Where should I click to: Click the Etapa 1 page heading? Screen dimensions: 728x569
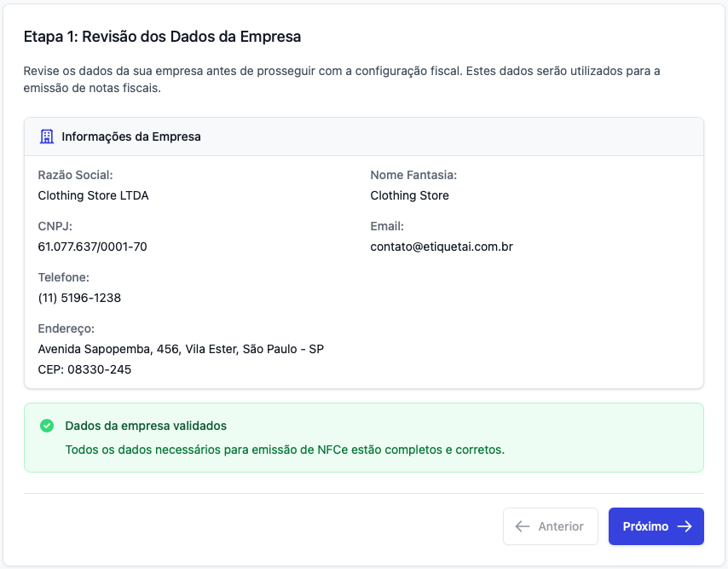162,37
